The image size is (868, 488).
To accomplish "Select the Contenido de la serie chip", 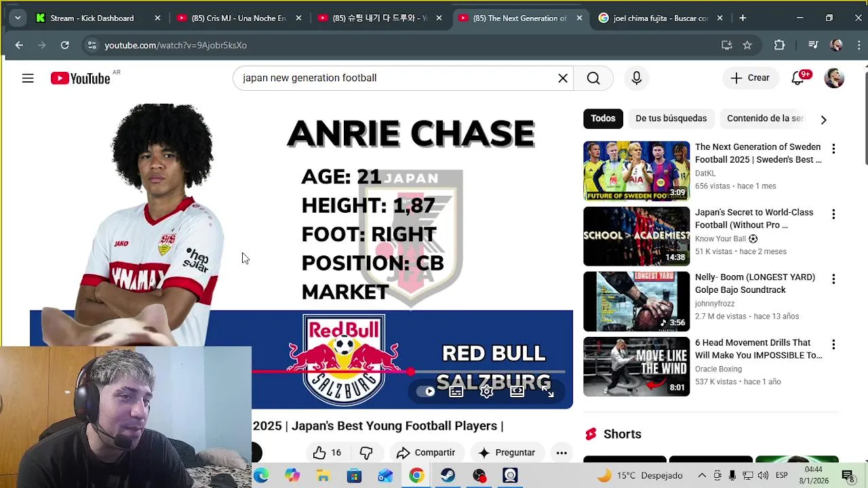I will pos(765,119).
